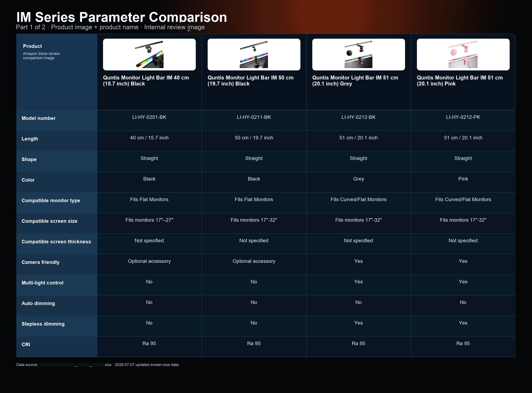Select 'Optional accessory' in 40 cm column
Viewport: 532px width, 393px height.
point(149,261)
